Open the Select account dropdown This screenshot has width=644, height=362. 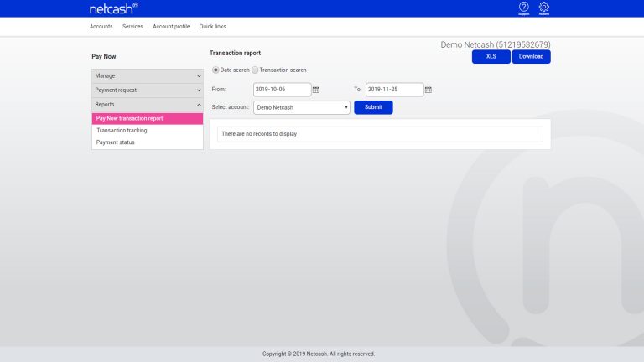[302, 107]
